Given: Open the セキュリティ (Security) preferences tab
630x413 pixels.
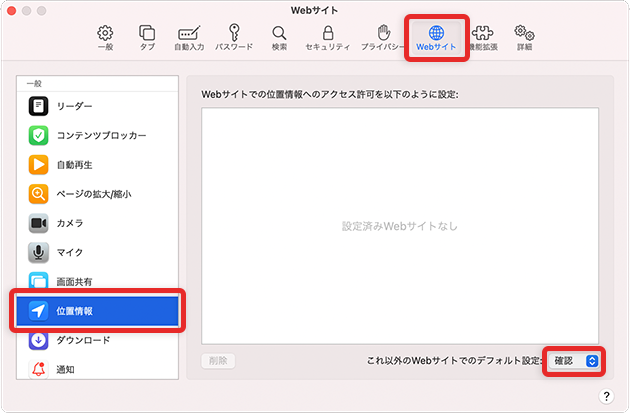Looking at the screenshot, I should (328, 38).
